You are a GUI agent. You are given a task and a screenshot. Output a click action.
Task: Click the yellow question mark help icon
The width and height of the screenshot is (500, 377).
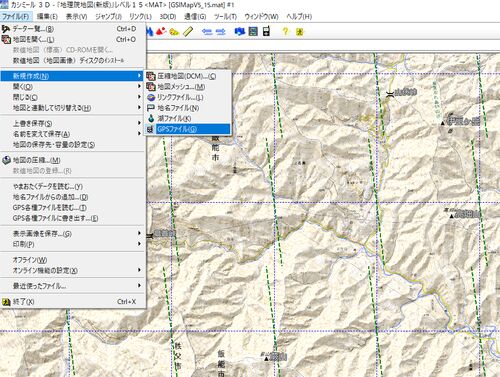pyautogui.click(x=285, y=32)
